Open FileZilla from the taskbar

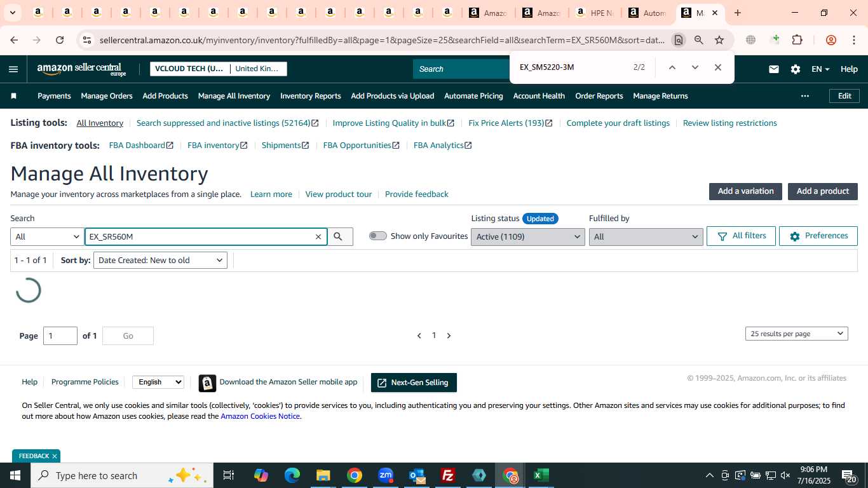tap(448, 475)
